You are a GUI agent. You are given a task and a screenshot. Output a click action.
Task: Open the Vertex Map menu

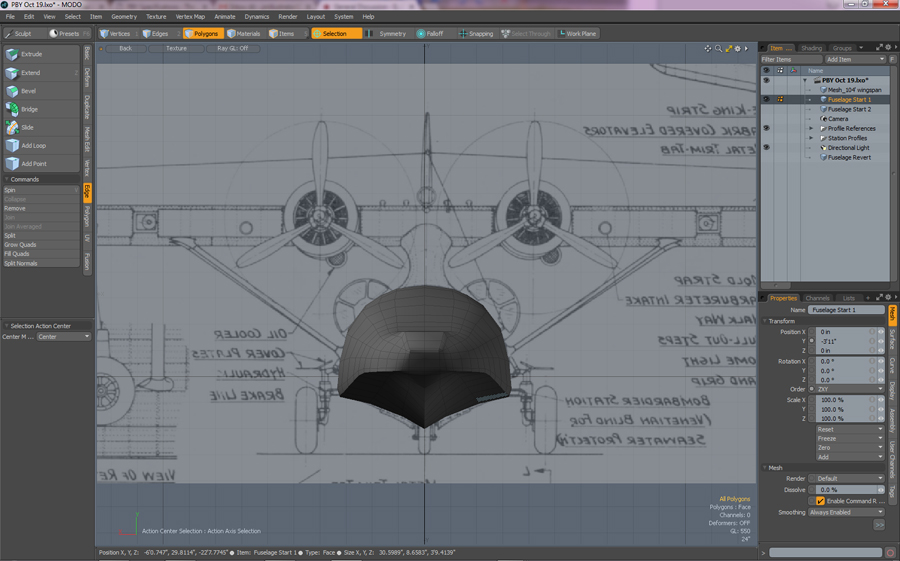(x=190, y=17)
